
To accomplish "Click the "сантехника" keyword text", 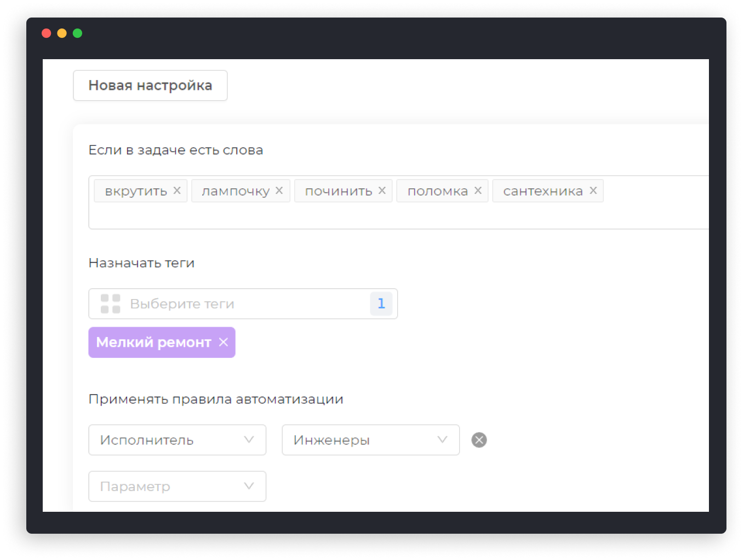I will pyautogui.click(x=542, y=191).
